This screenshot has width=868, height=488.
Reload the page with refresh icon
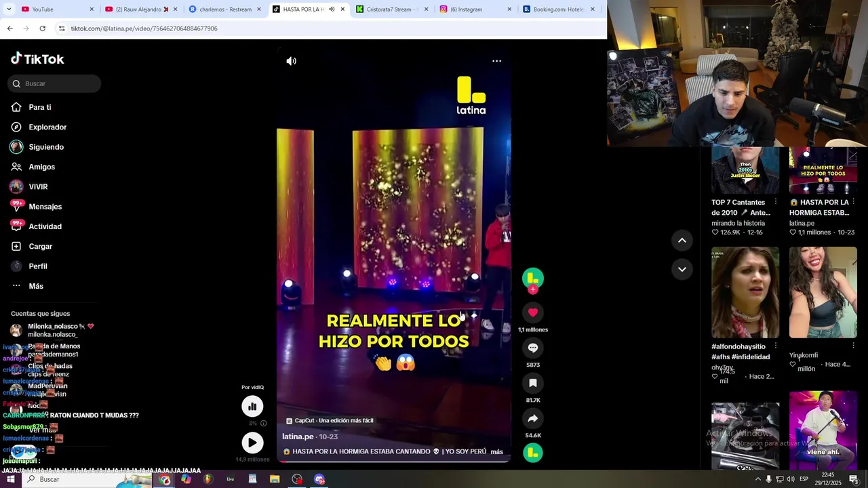coord(42,28)
